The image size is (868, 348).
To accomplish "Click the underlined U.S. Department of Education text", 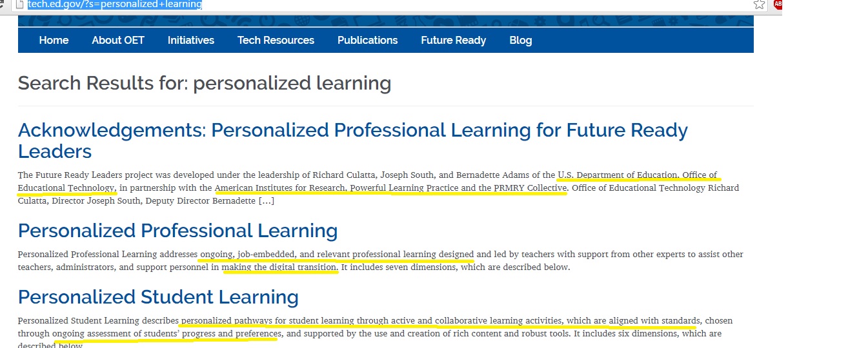I will click(618, 175).
